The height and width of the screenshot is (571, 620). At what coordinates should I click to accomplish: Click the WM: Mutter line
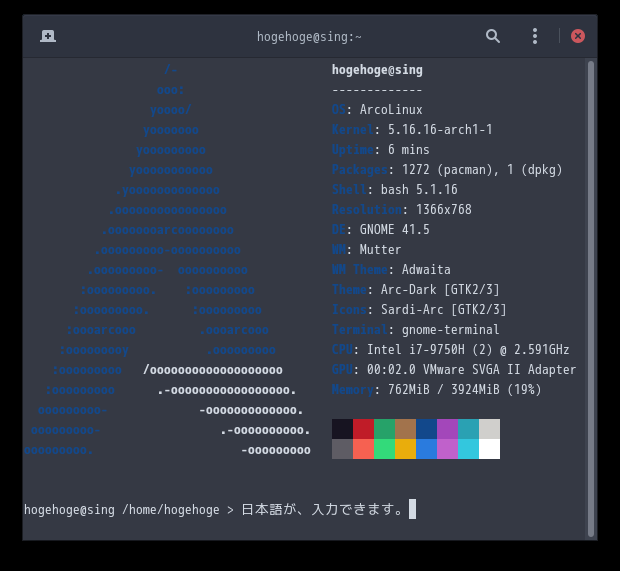(x=367, y=250)
